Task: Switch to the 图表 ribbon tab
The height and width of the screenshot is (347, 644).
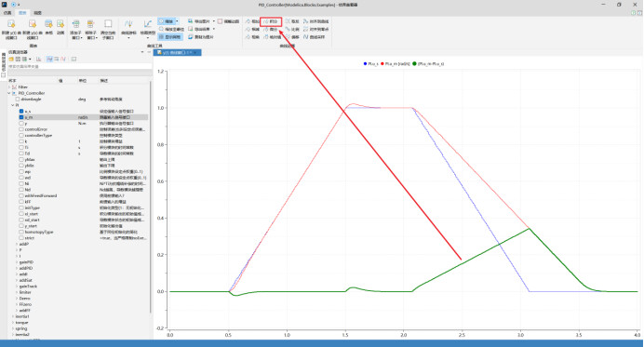Action: (x=22, y=13)
